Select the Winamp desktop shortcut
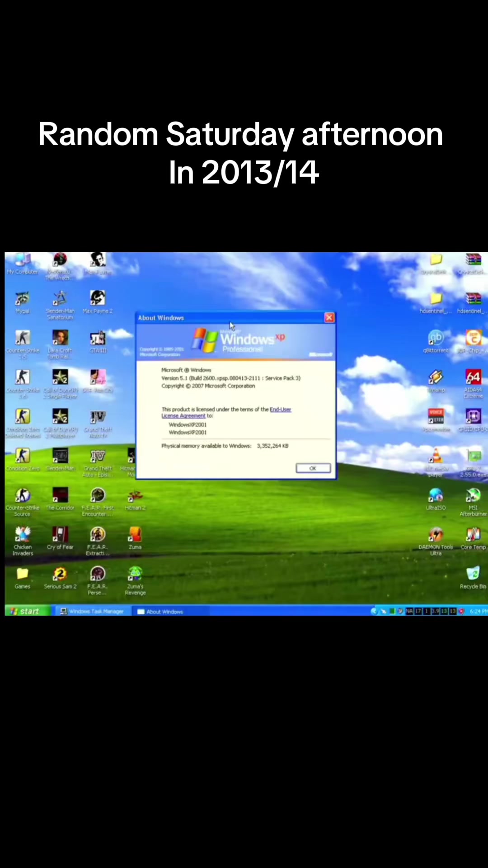The image size is (488, 868). click(436, 381)
